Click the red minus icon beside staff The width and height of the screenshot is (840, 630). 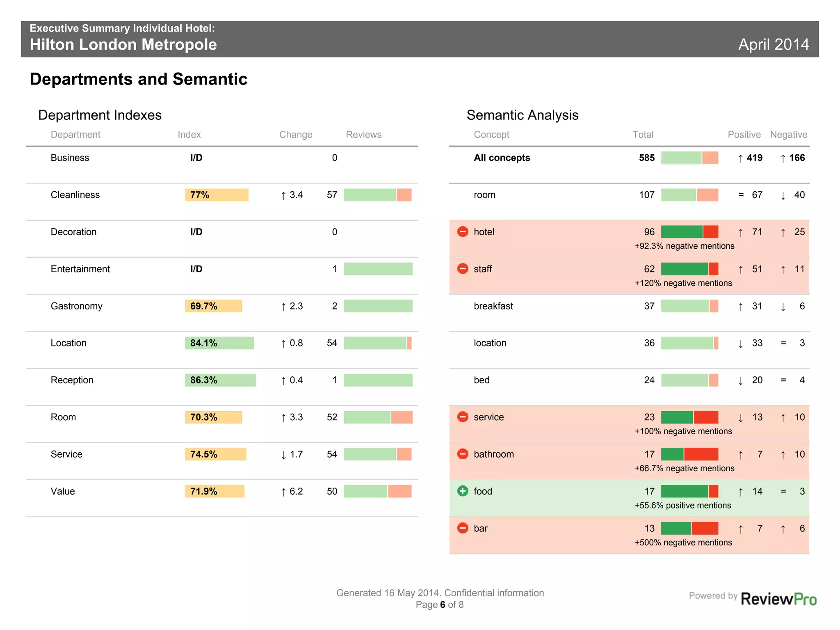pos(462,269)
